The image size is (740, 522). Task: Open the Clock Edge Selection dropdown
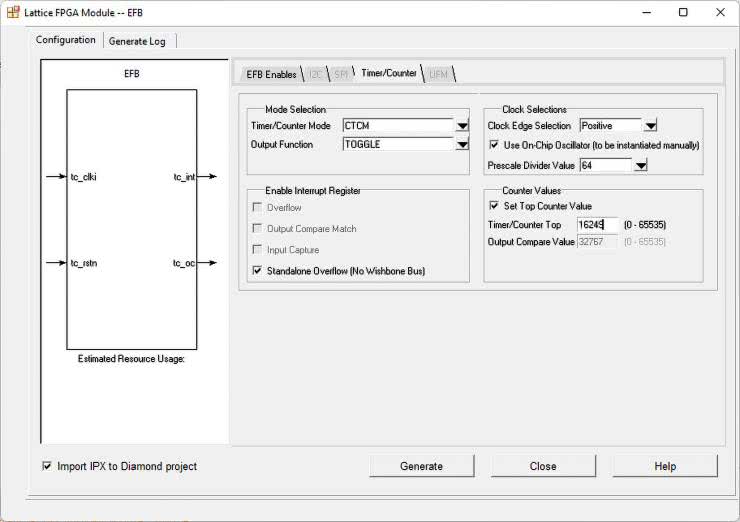pyautogui.click(x=650, y=126)
